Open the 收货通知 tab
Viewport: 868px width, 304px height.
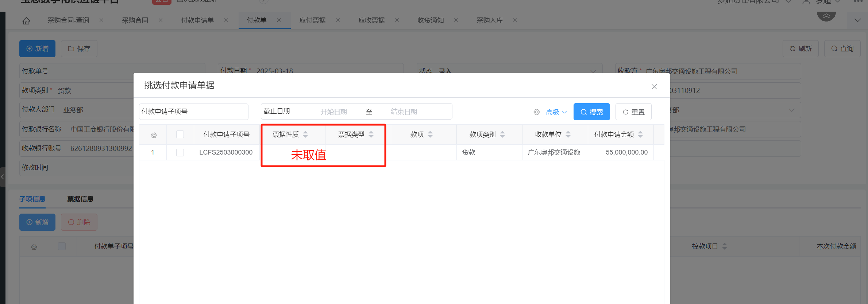(431, 20)
